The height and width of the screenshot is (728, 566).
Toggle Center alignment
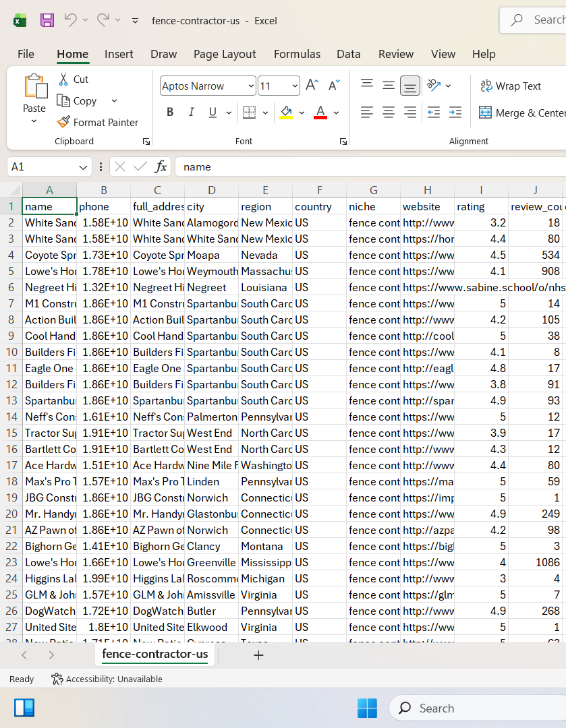pos(389,113)
